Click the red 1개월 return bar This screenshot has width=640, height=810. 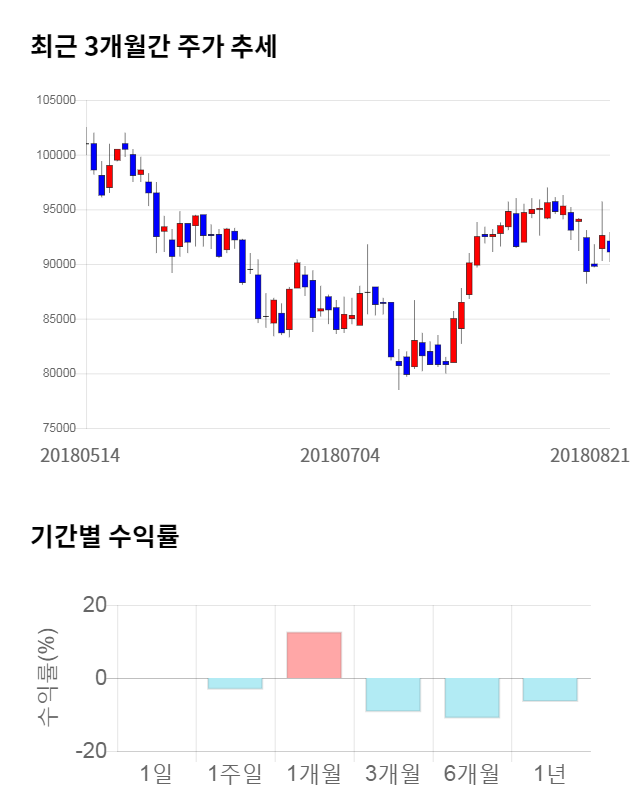(x=314, y=655)
